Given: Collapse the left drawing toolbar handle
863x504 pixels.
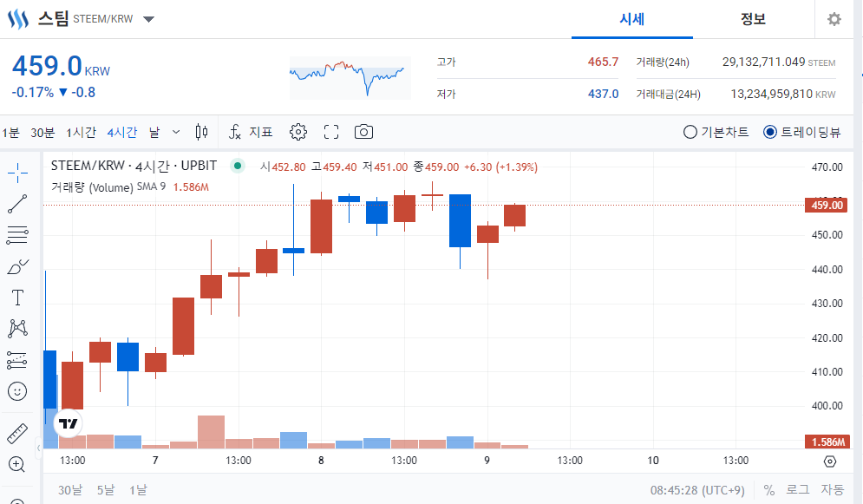Looking at the screenshot, I should coord(38,448).
